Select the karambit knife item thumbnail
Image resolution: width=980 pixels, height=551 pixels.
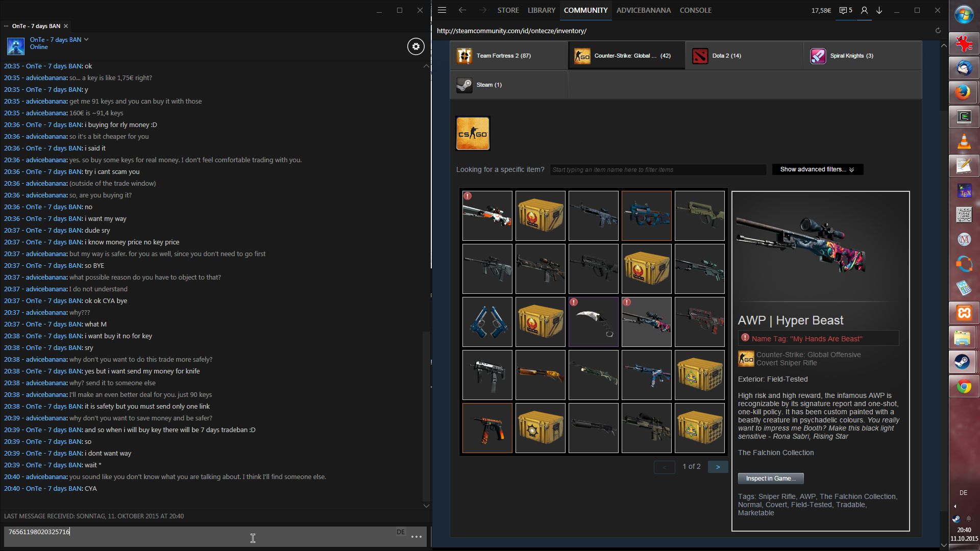click(593, 322)
